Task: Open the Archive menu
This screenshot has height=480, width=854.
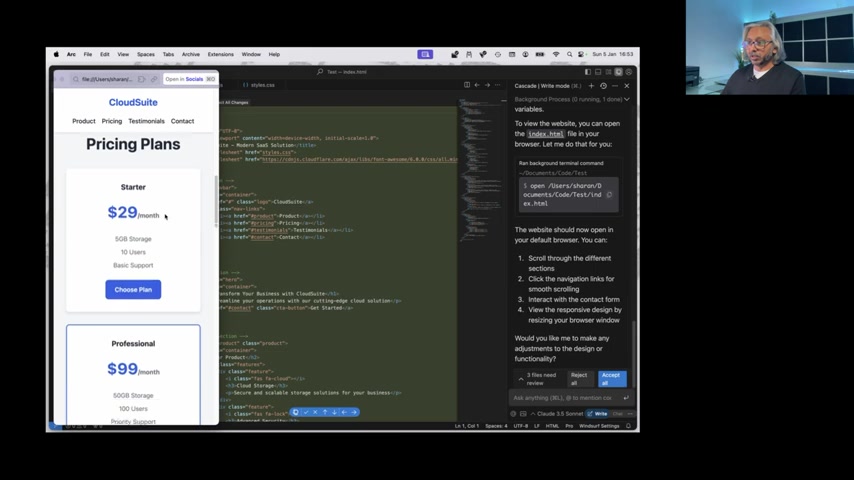Action: click(x=191, y=54)
